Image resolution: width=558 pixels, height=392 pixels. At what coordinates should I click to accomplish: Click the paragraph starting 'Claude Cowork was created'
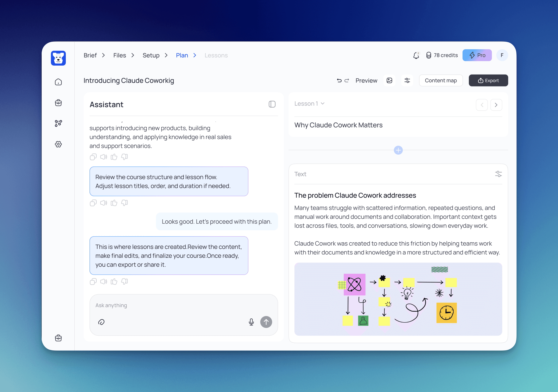[397, 248]
